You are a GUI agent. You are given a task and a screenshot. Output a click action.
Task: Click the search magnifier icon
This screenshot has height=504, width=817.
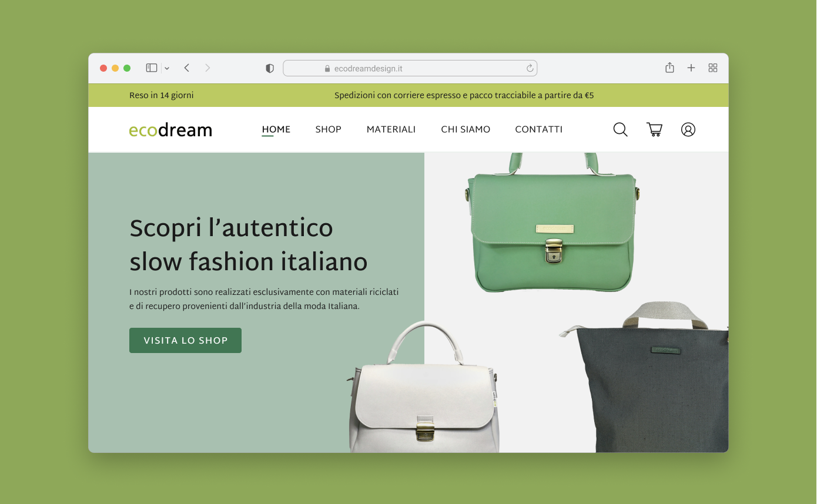pos(620,129)
